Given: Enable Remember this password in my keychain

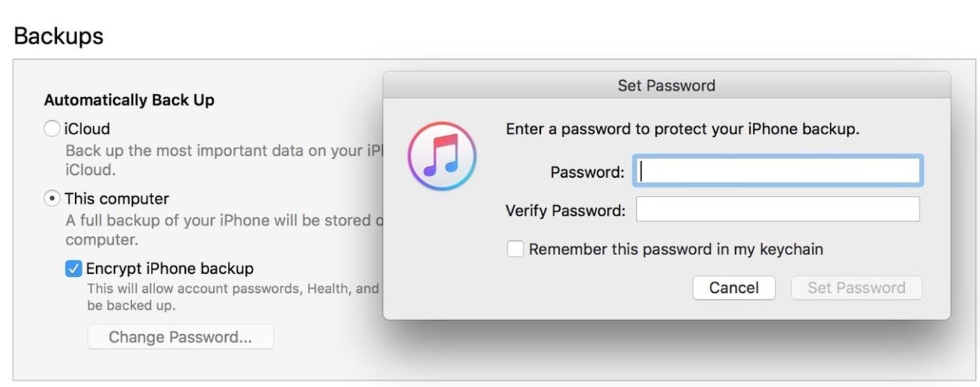Looking at the screenshot, I should (x=516, y=249).
